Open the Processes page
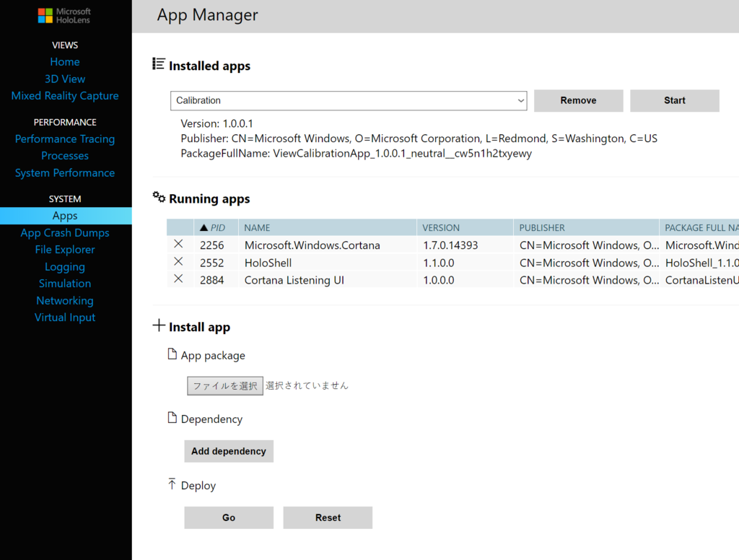 pos(65,156)
